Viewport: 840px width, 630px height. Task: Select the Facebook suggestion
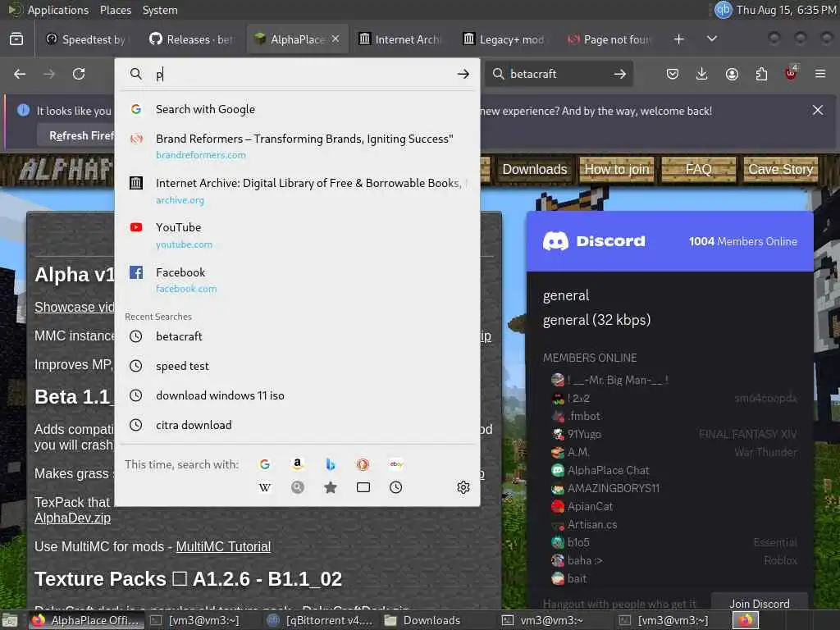coord(297,280)
